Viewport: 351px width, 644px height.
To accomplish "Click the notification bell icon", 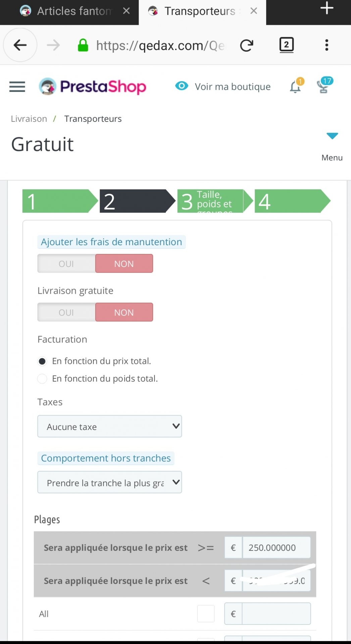I will pos(296,86).
